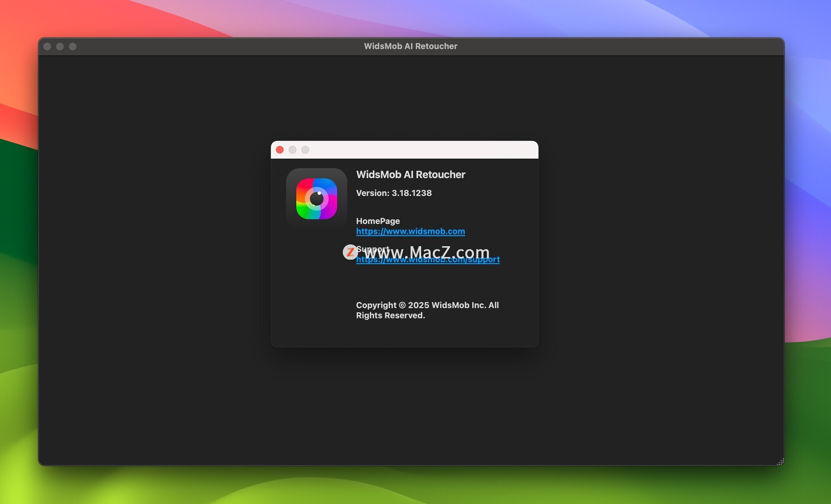Click the main window's resize grip corner
The height and width of the screenshot is (504, 831).
(x=780, y=462)
